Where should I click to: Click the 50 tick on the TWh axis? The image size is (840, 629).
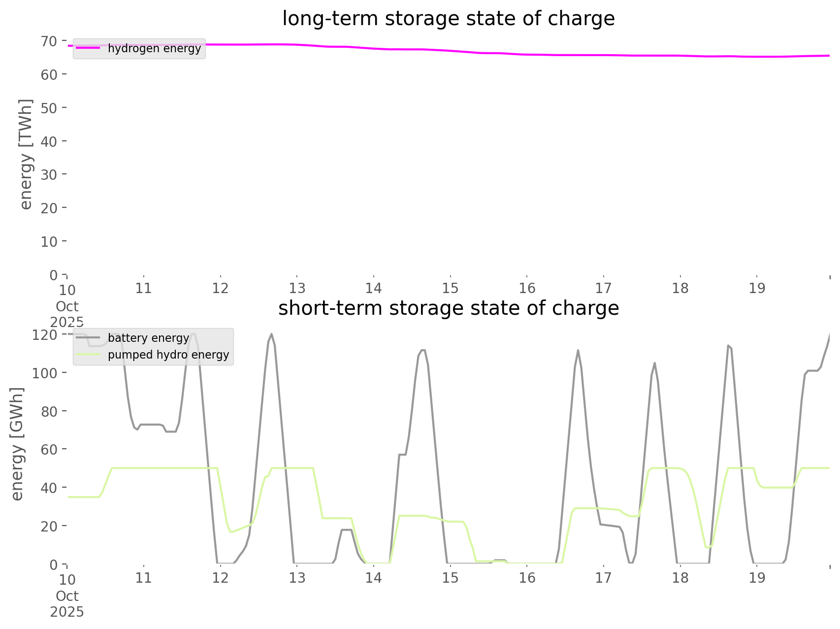point(49,108)
